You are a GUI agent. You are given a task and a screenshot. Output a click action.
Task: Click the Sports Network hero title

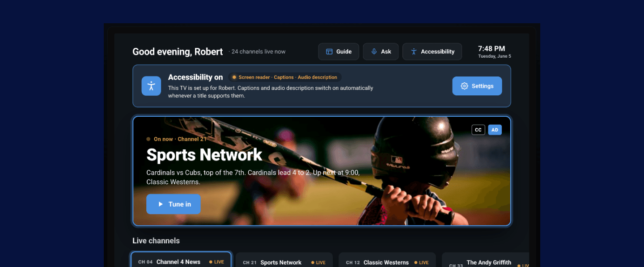click(x=204, y=155)
